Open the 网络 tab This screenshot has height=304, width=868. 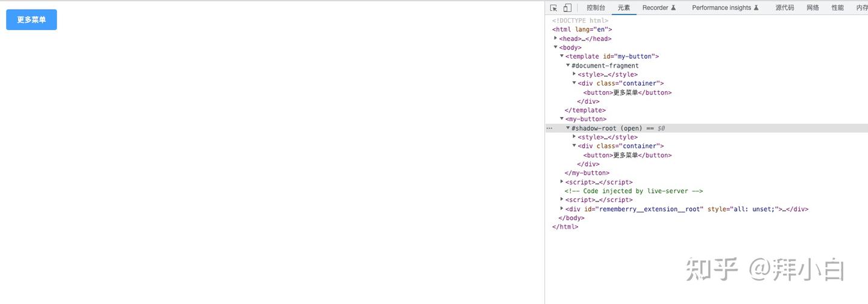(x=813, y=8)
